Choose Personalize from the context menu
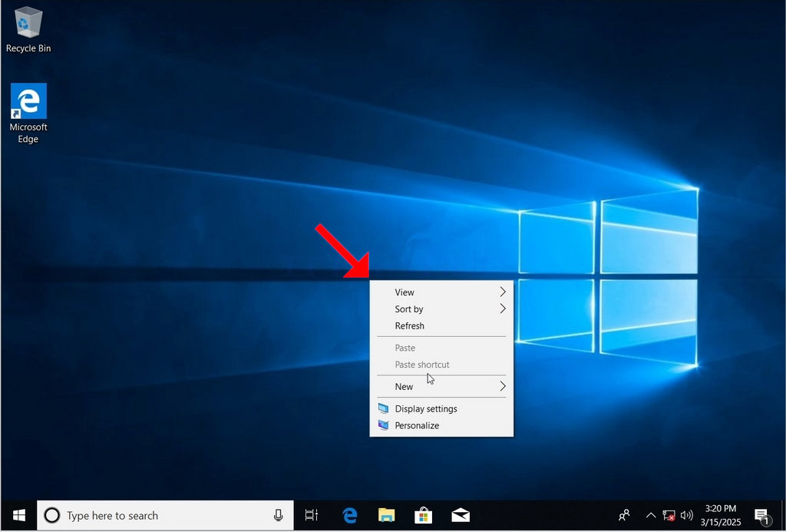Viewport: 786px width, 532px height. point(441,426)
